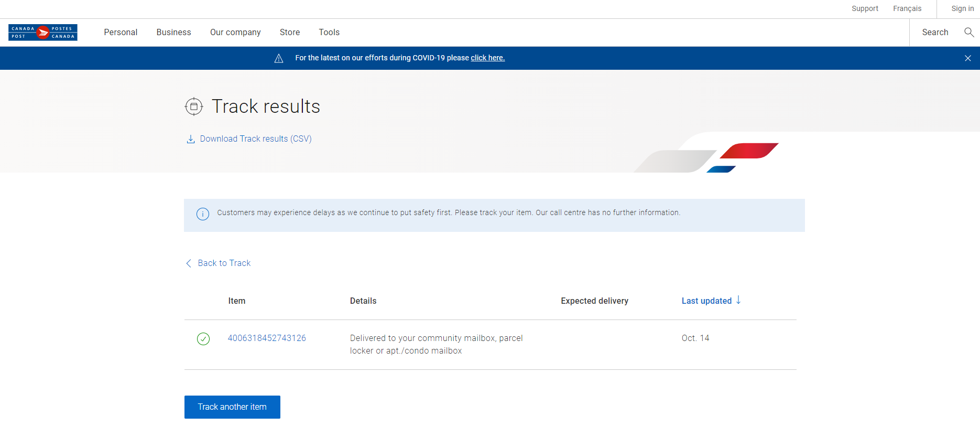Click the magnifying glass search icon
Screen dimensions: 980x426
(x=969, y=33)
